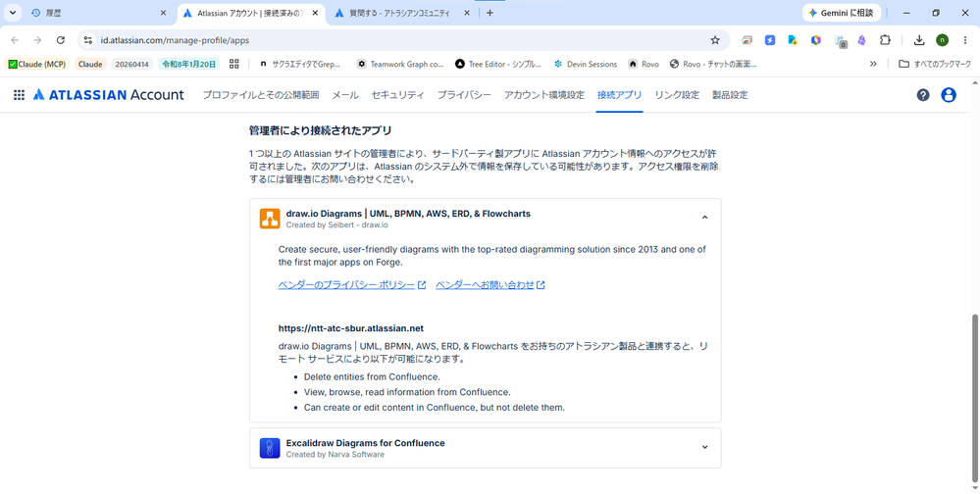The height and width of the screenshot is (494, 980).
Task: Open ベンダーへお問い合わせ link
Action: click(490, 285)
